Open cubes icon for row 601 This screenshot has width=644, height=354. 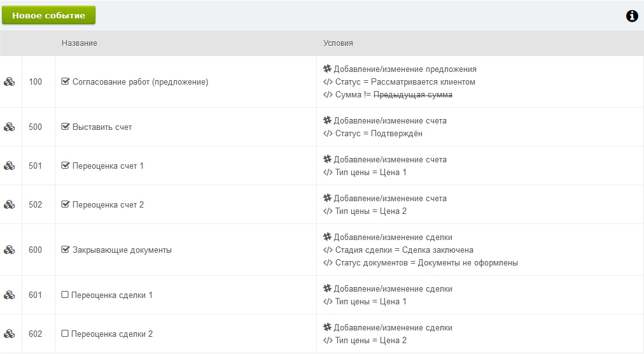(x=10, y=295)
